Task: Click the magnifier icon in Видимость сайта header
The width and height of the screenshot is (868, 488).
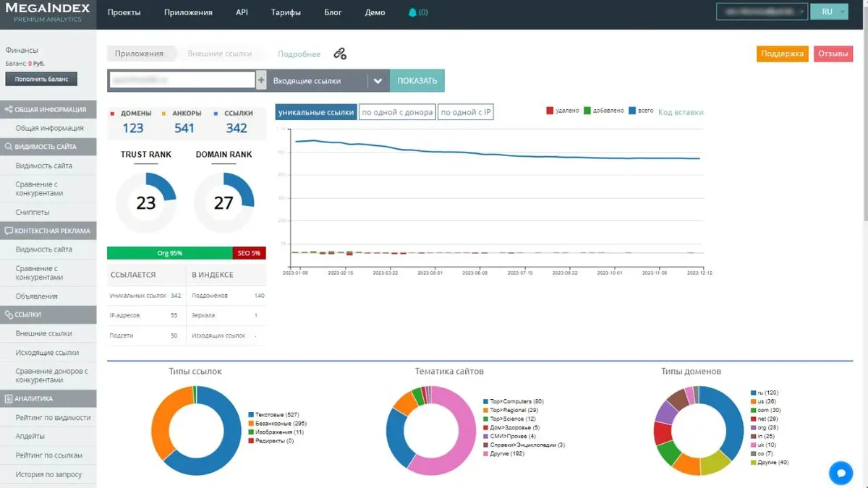Action: pos(9,147)
